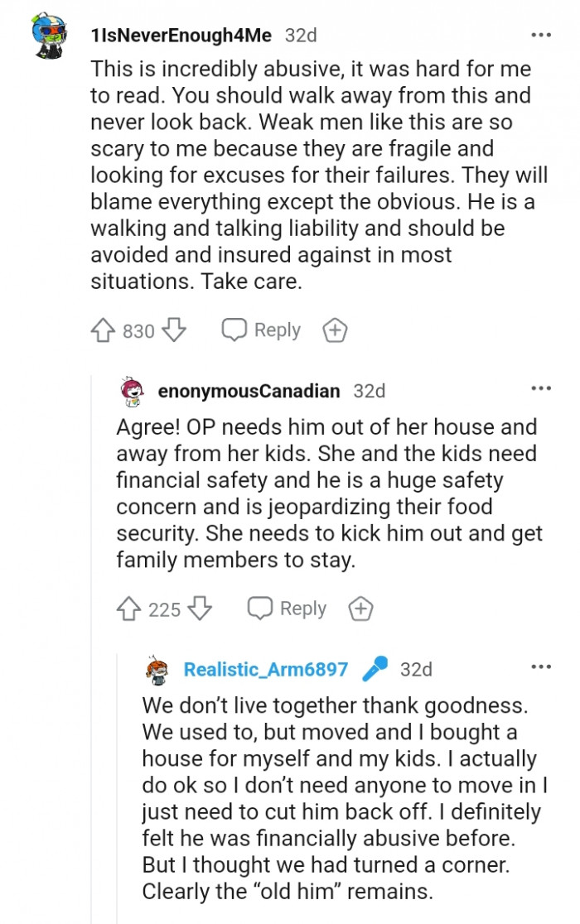Open the options menu on Realistic_Arm6897's comment

(541, 666)
